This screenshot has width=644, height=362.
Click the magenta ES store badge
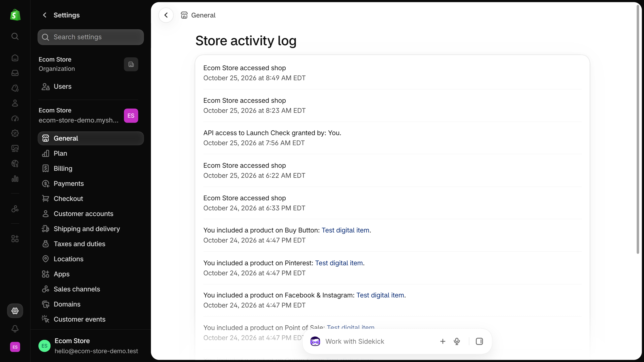tap(131, 116)
